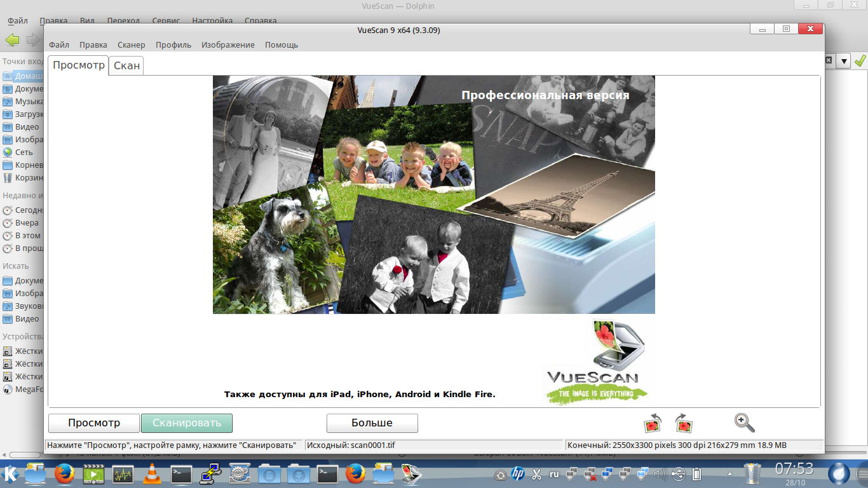Click 'Также доступны для iPad' text
This screenshot has width=868, height=488.
360,395
